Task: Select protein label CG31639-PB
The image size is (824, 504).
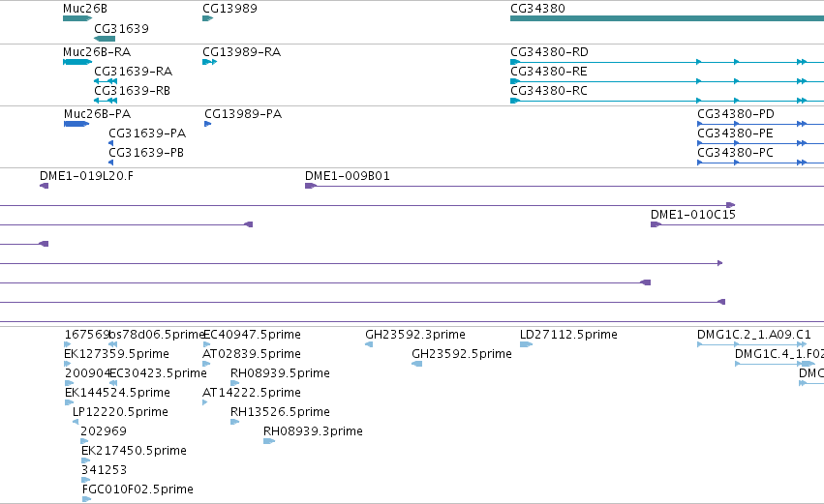Action: 146,152
